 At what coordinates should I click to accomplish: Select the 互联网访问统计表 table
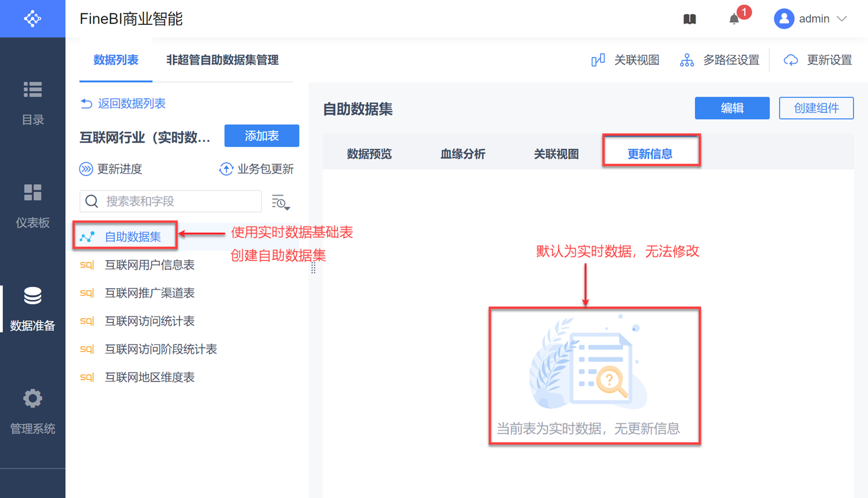pyautogui.click(x=149, y=321)
